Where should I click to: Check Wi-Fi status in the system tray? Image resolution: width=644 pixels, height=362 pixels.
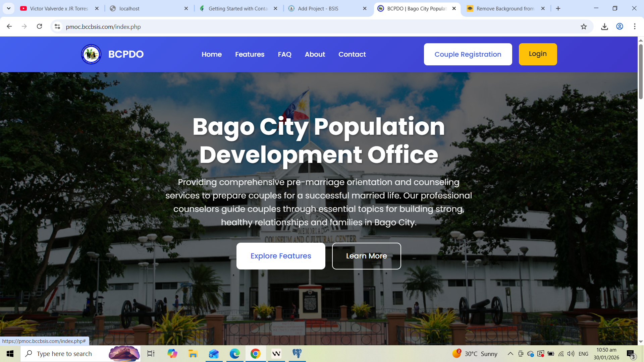point(561,354)
